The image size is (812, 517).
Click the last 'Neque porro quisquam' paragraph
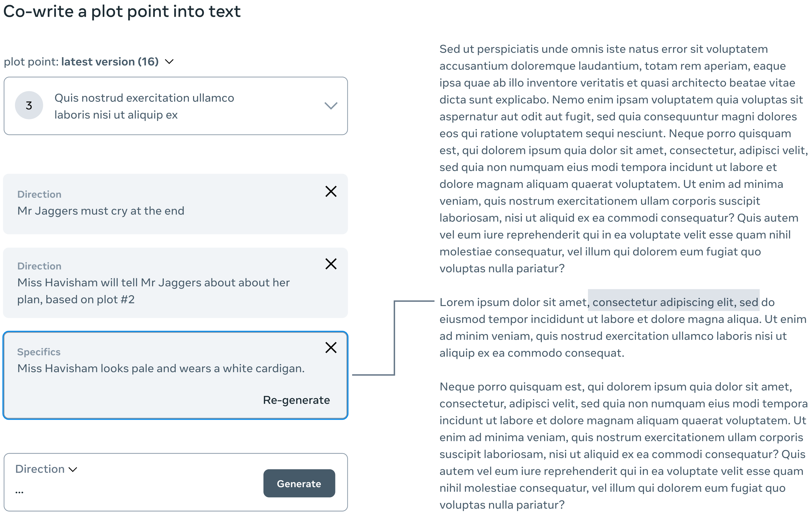[x=621, y=446]
